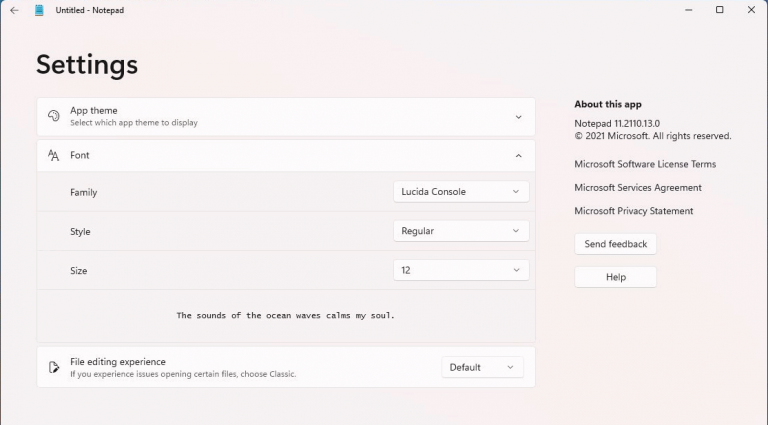This screenshot has height=425, width=768.
Task: Click the back arrow in title bar
Action: (x=14, y=10)
